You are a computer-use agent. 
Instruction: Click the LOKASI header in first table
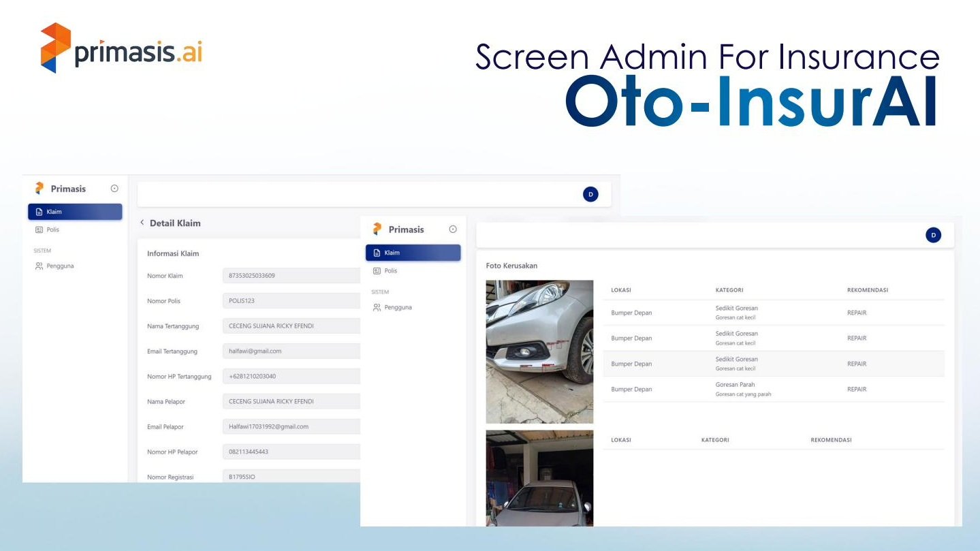click(621, 290)
